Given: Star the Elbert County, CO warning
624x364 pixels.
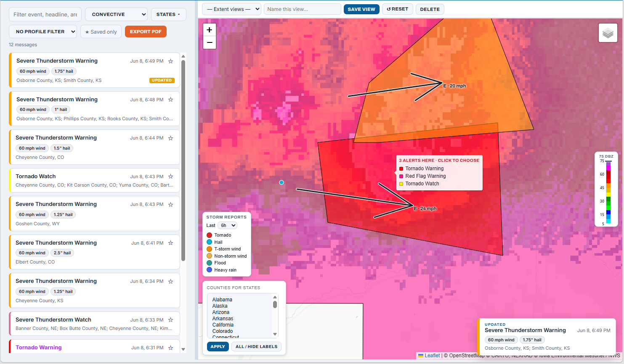Looking at the screenshot, I should (170, 243).
